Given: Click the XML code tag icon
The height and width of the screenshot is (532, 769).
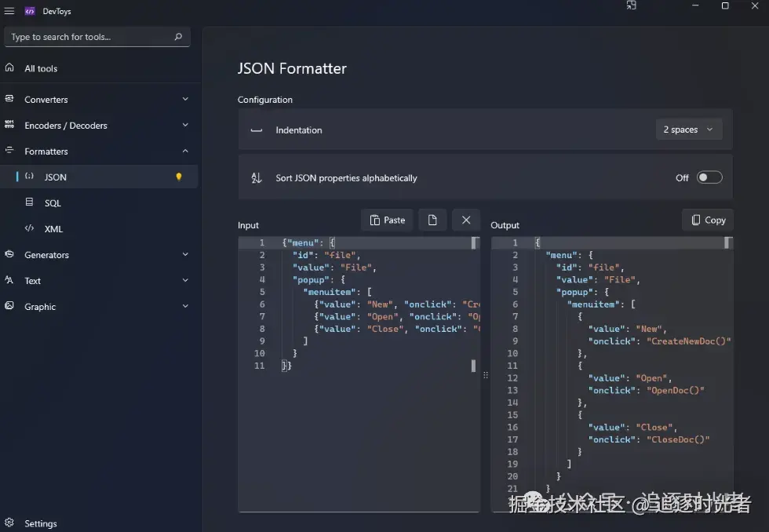Looking at the screenshot, I should [30, 228].
